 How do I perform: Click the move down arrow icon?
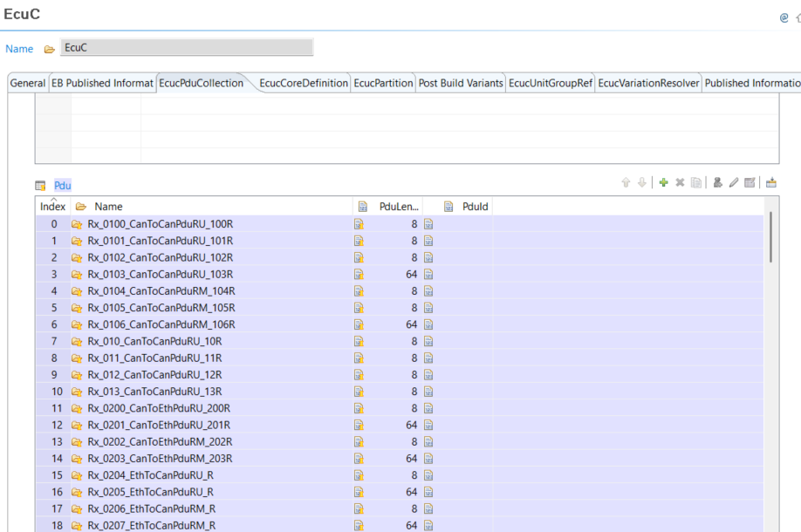click(x=641, y=183)
